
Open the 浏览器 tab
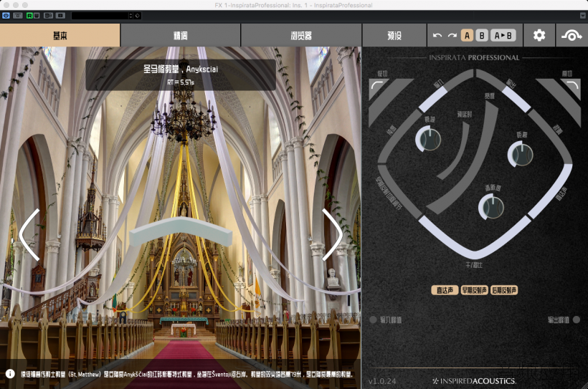(301, 35)
